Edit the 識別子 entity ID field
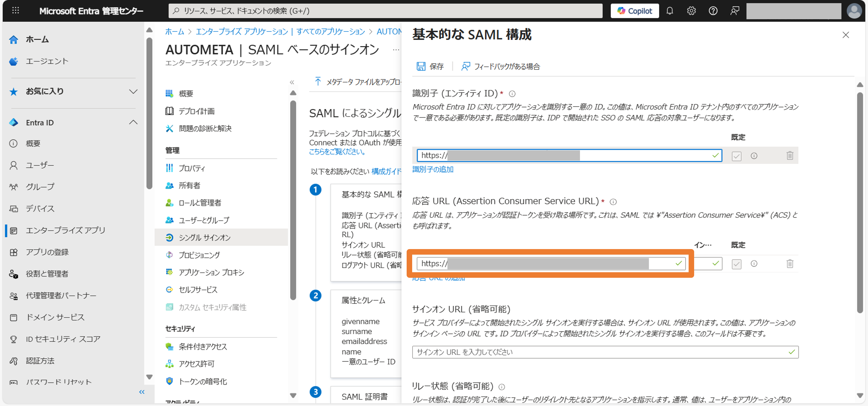 [569, 155]
